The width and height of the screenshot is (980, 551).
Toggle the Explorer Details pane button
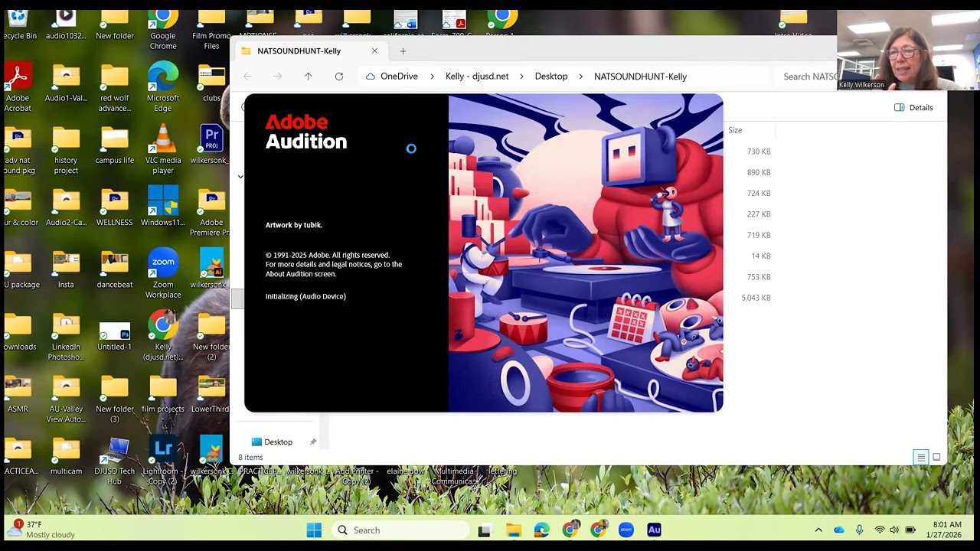click(x=914, y=108)
